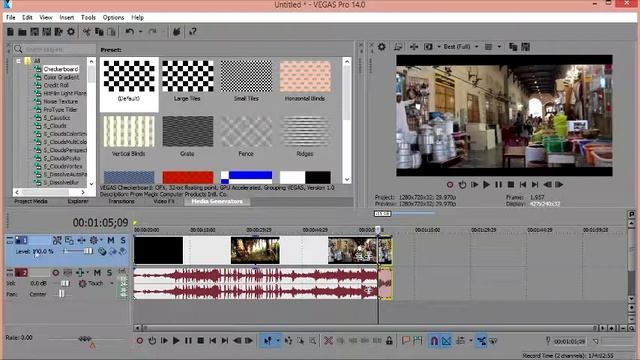Image resolution: width=640 pixels, height=360 pixels.
Task: Click the timeline Record button
Action: (x=140, y=340)
